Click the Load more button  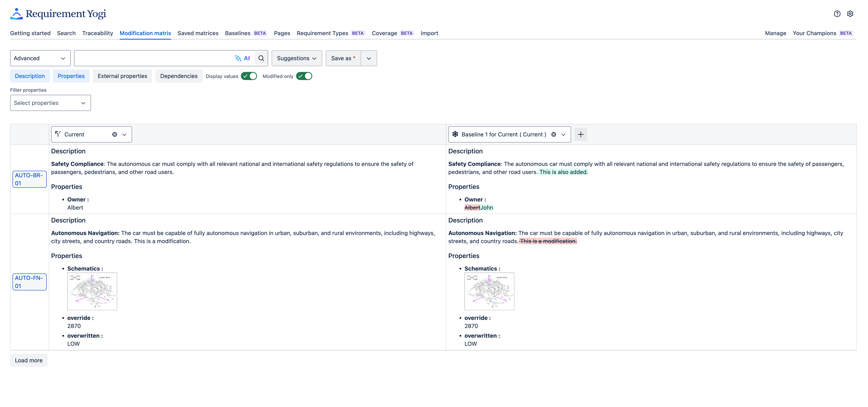tap(29, 360)
